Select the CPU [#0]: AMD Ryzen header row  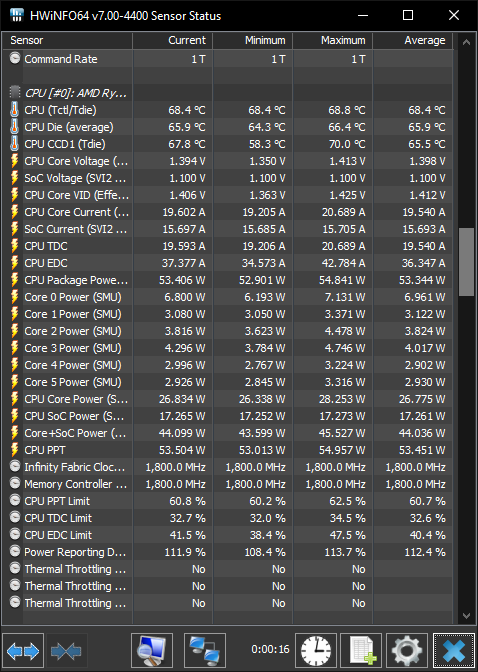(x=228, y=93)
